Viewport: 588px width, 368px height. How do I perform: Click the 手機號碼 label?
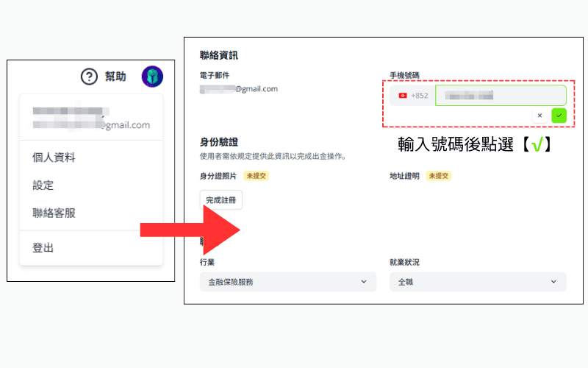404,75
